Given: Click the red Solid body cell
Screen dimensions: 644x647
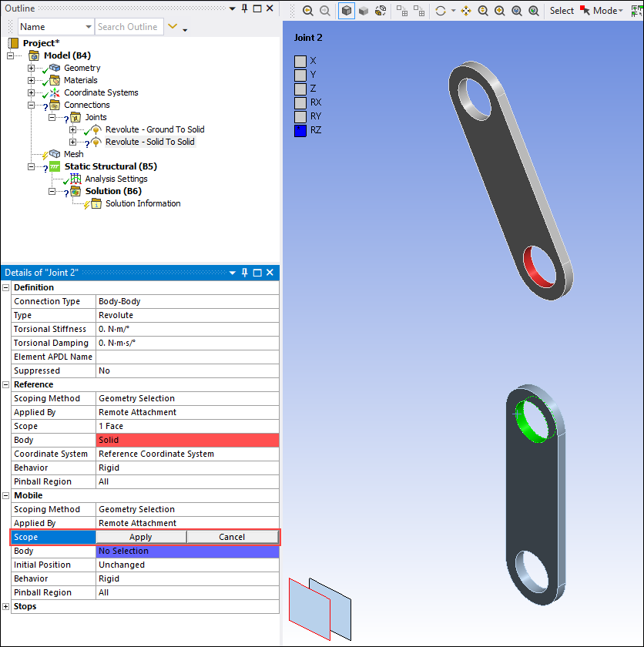Looking at the screenshot, I should coord(187,440).
